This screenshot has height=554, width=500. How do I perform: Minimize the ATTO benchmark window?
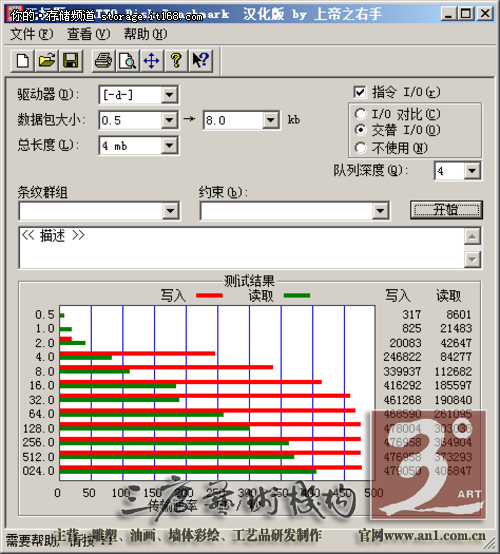click(448, 14)
